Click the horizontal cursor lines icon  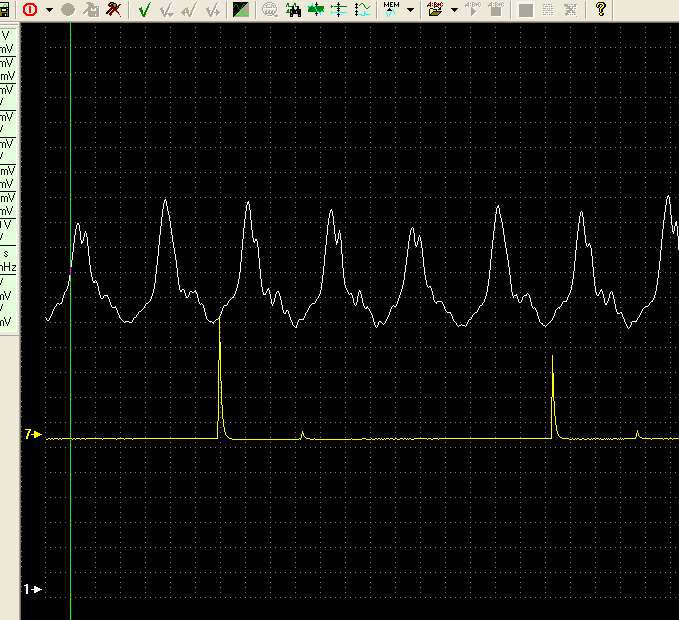tap(339, 10)
